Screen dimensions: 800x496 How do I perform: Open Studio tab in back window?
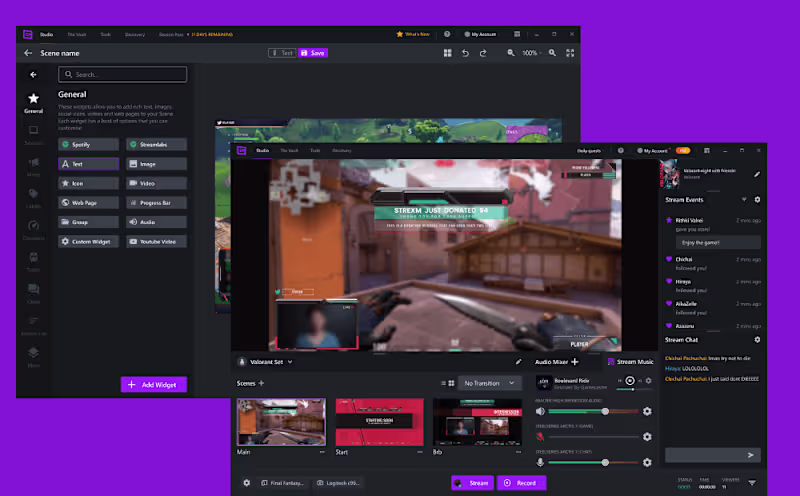click(46, 35)
